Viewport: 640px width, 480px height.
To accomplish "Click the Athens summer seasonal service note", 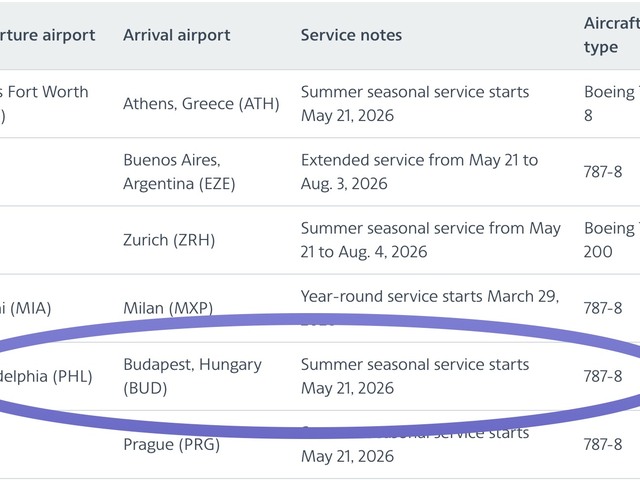I will [x=415, y=104].
